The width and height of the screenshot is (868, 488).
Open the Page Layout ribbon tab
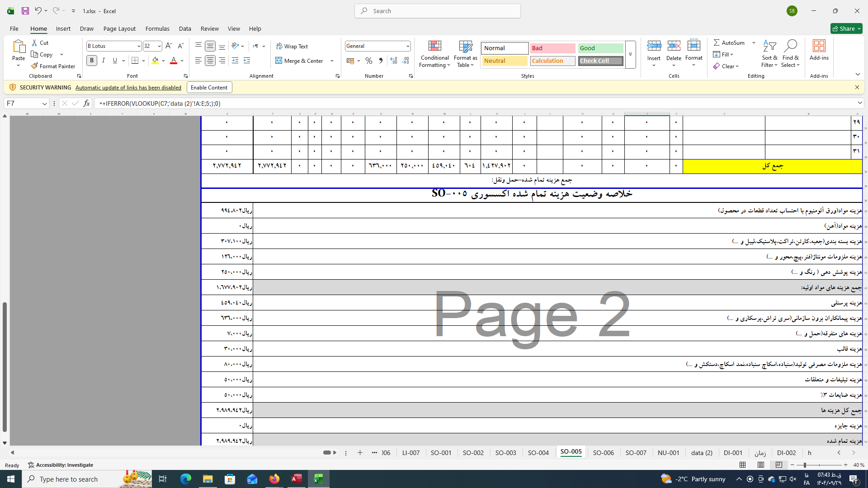pos(119,28)
